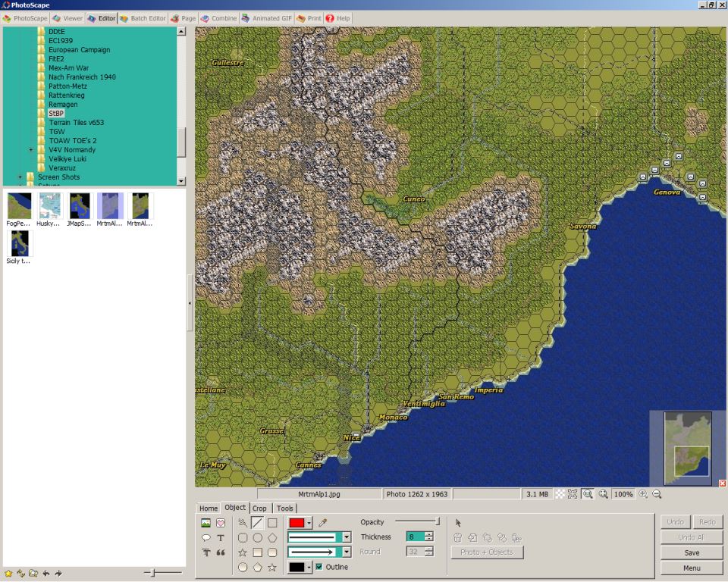Image resolution: width=728 pixels, height=582 pixels.
Task: Refresh the folder view icon
Action: tap(21, 573)
